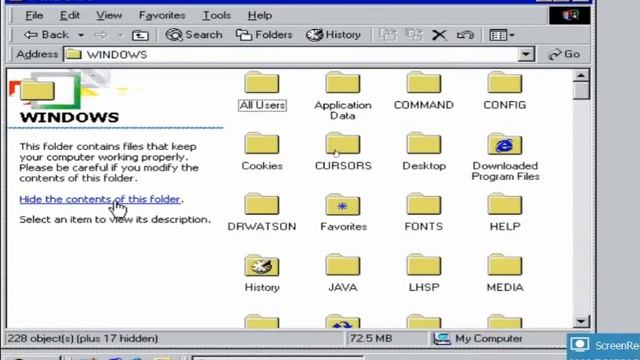
Task: Open the Tools menu
Action: point(216,16)
